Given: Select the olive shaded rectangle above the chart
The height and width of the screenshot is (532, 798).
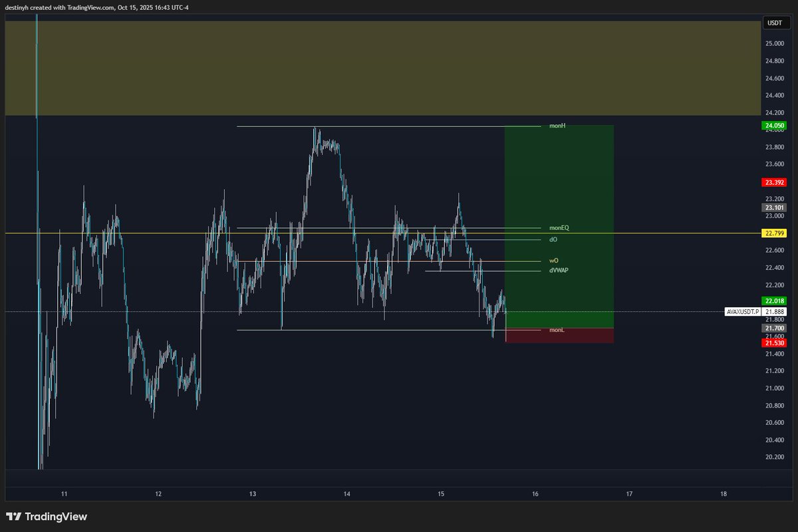Looking at the screenshot, I should point(382,68).
